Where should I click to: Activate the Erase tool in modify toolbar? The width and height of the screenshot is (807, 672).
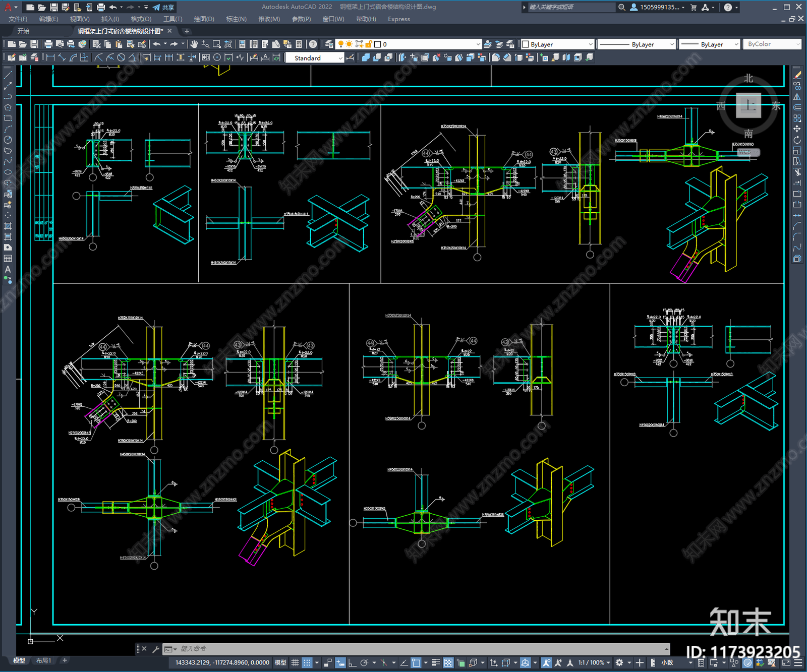click(x=797, y=75)
